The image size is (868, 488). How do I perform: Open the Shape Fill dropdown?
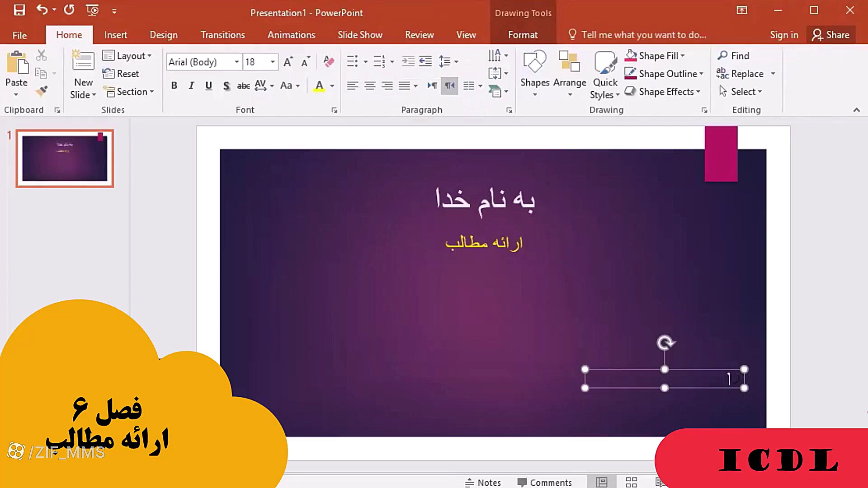[x=683, y=56]
